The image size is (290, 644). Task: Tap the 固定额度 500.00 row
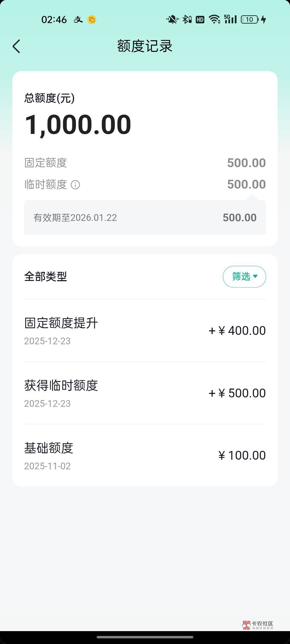[x=145, y=163]
